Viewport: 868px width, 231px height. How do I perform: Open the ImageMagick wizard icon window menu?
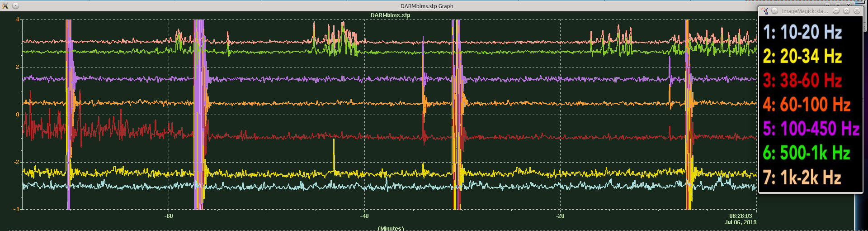(x=765, y=11)
